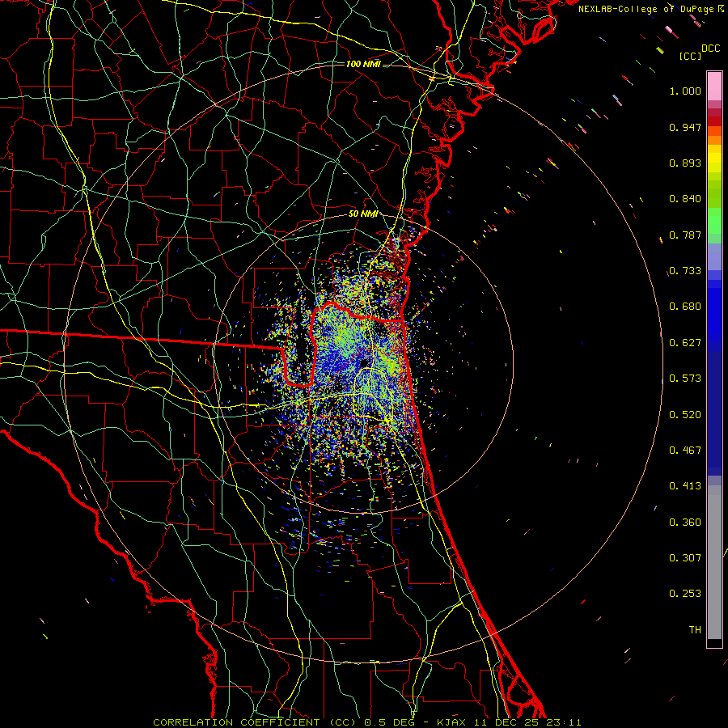Click the 0.787 value on the color scale
Screen dimensions: 728x728
(x=685, y=235)
